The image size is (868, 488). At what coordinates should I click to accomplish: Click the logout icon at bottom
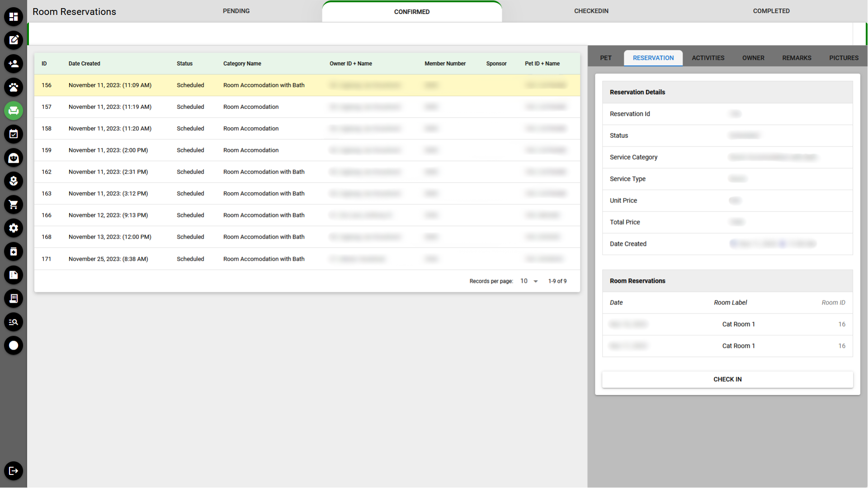[14, 471]
